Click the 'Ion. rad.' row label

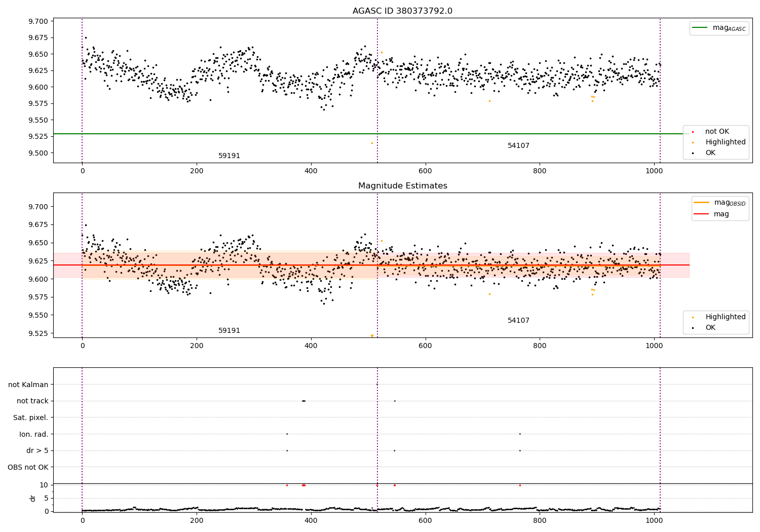click(34, 434)
